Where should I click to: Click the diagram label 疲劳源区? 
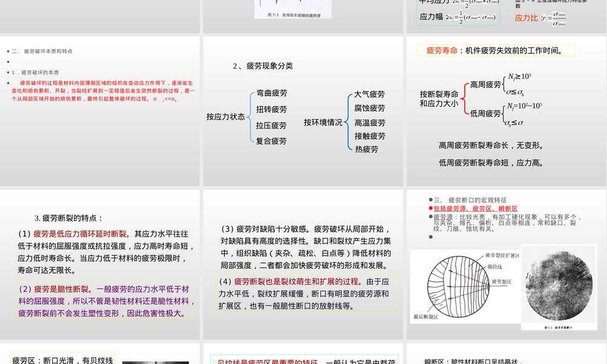502,282
